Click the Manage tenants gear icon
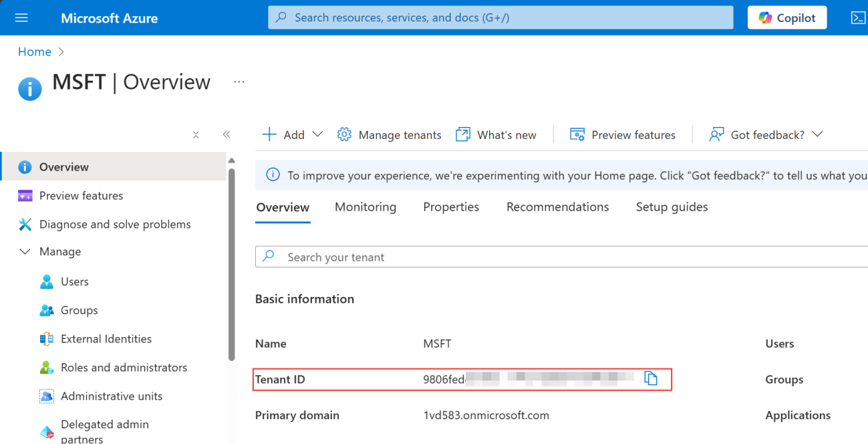This screenshot has height=444, width=868. 344,134
